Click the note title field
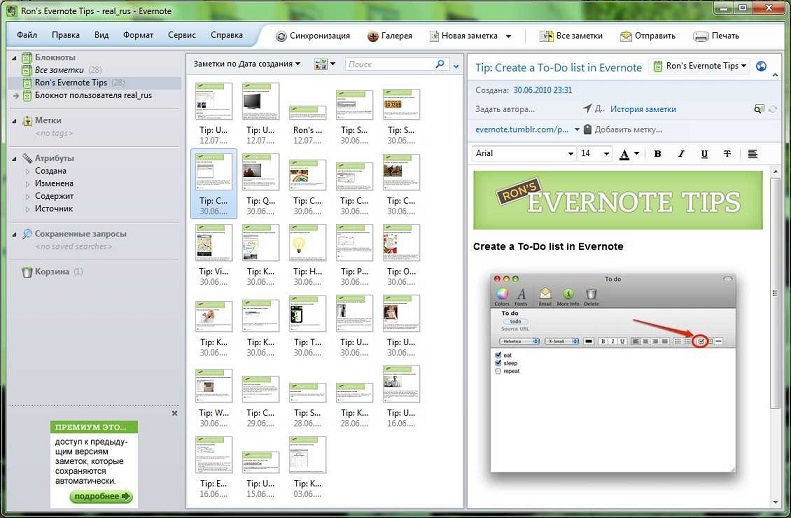This screenshot has width=791, height=518. click(558, 68)
